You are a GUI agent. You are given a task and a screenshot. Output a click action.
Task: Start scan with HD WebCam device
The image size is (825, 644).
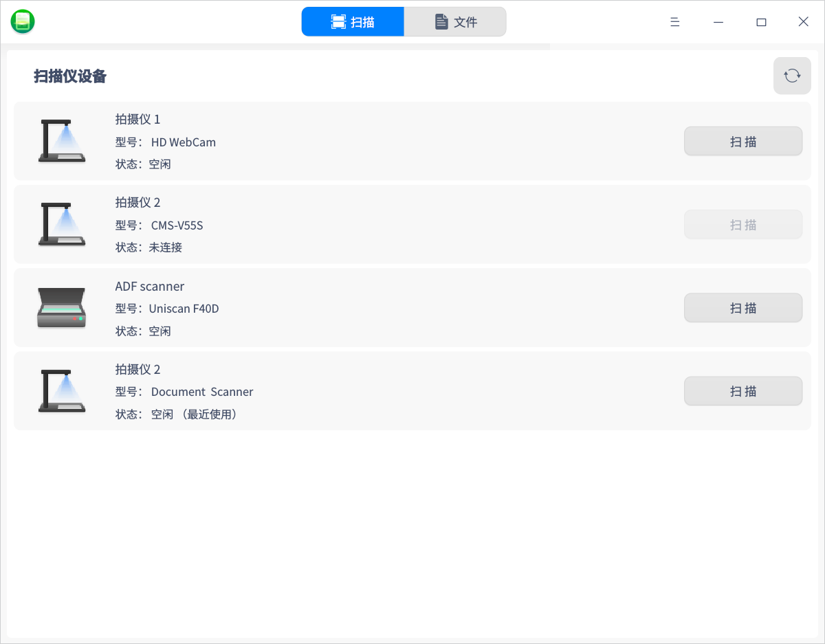(743, 142)
